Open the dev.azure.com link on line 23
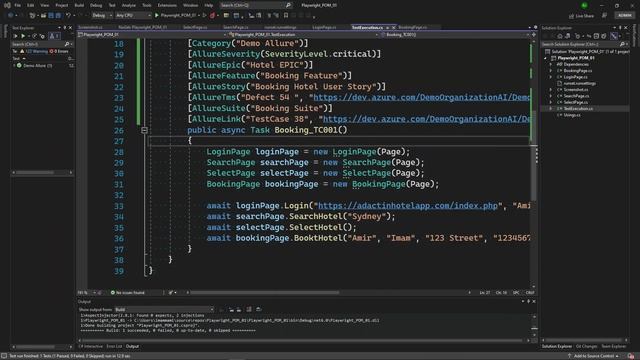This screenshot has width=640, height=360. [421, 98]
